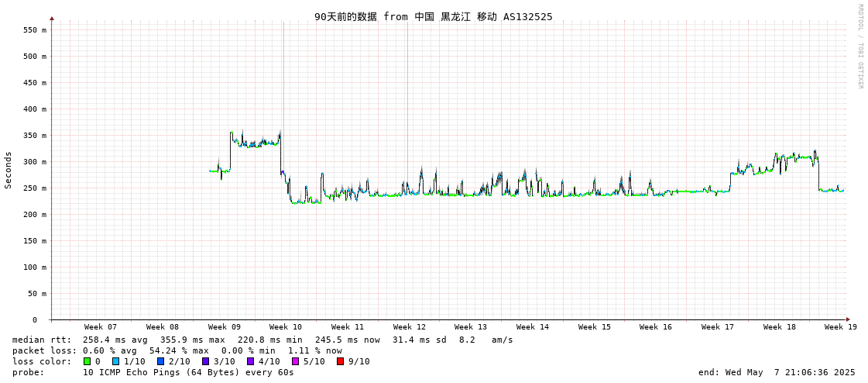Viewport: 868px width, 383px height.
Task: Click the 245.5 ms now rtt value
Action: click(x=348, y=340)
